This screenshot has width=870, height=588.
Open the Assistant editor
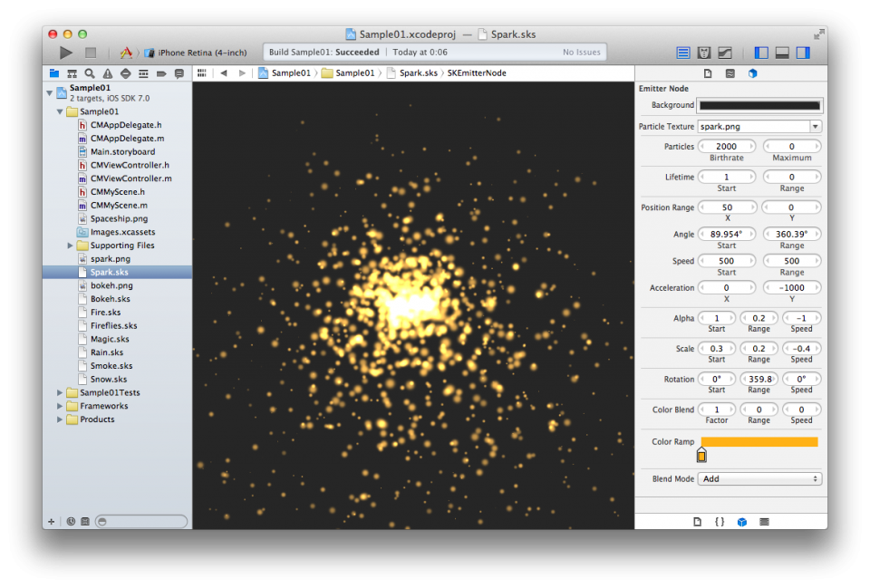703,53
